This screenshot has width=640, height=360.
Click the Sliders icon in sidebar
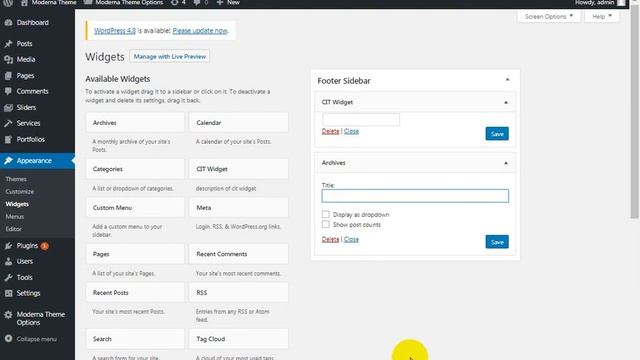pos(8,108)
